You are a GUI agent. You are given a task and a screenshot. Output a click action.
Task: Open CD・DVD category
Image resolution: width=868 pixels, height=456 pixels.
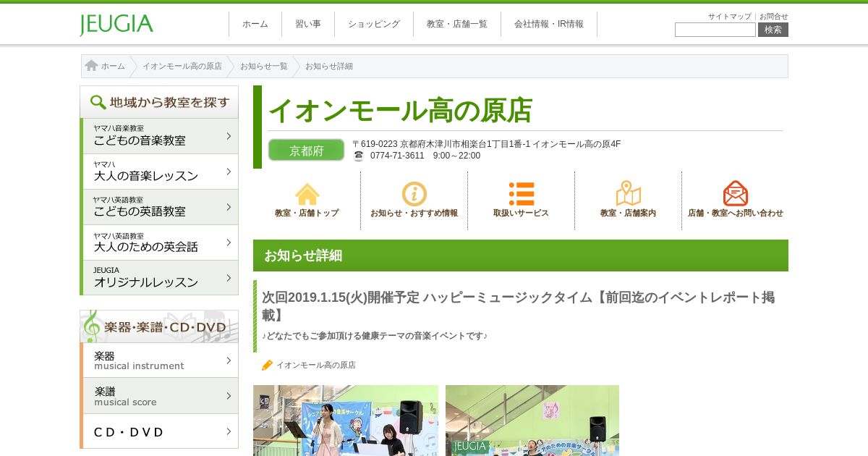point(159,431)
